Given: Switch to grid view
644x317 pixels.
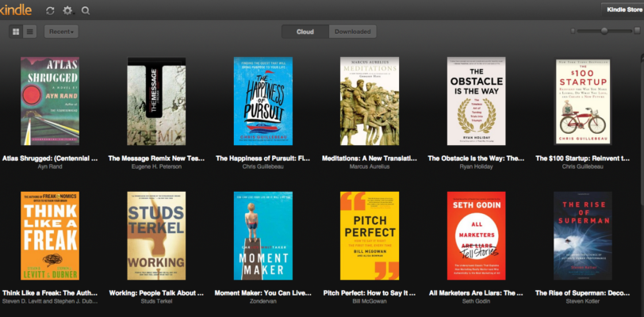Looking at the screenshot, I should click(16, 32).
